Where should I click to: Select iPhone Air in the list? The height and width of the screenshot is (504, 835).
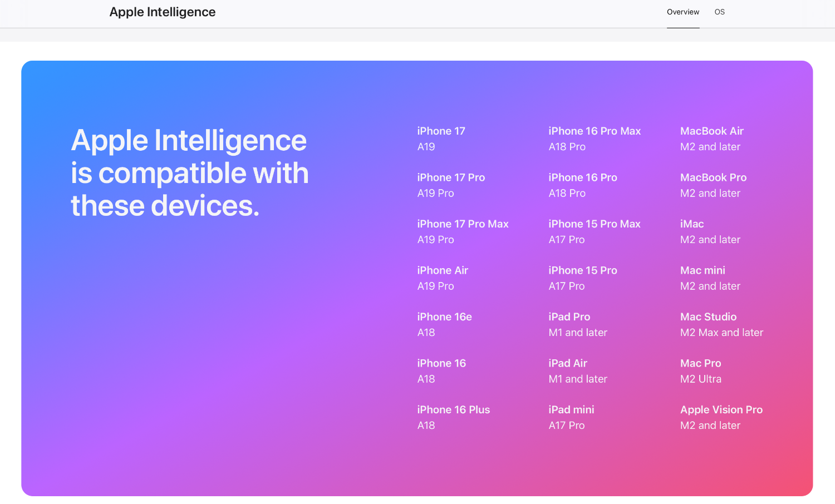click(443, 270)
